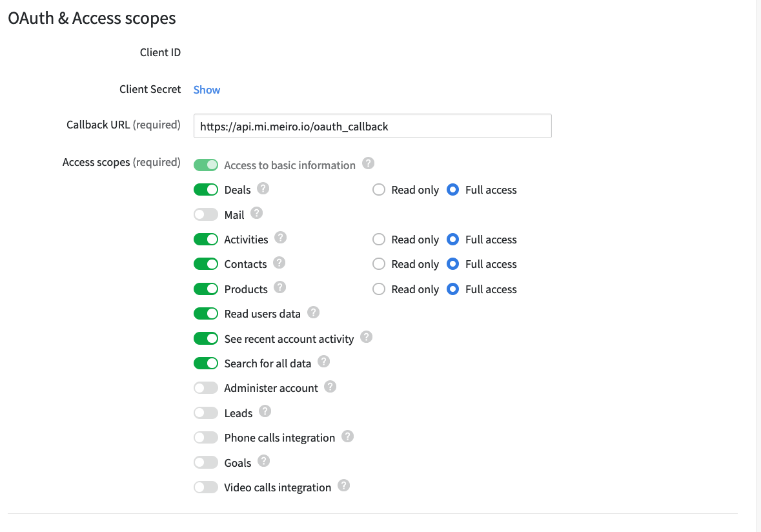Screen dimensions: 761x532
Task: Click the OAuth & Access scopes heading
Action: [92, 19]
